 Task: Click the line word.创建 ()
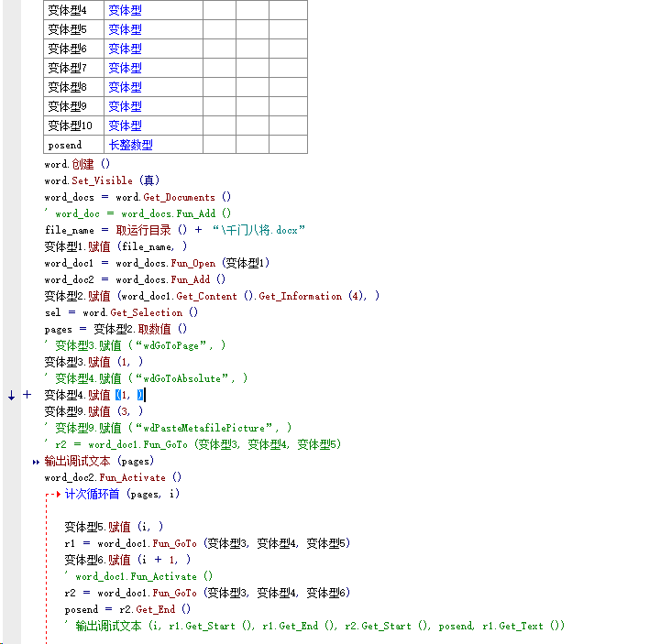coord(77,164)
